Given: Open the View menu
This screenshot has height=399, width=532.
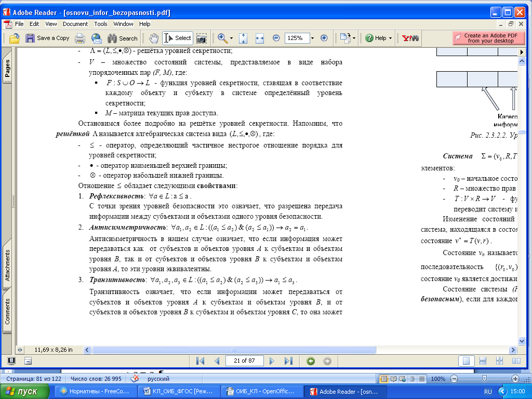Looking at the screenshot, I should pos(51,24).
